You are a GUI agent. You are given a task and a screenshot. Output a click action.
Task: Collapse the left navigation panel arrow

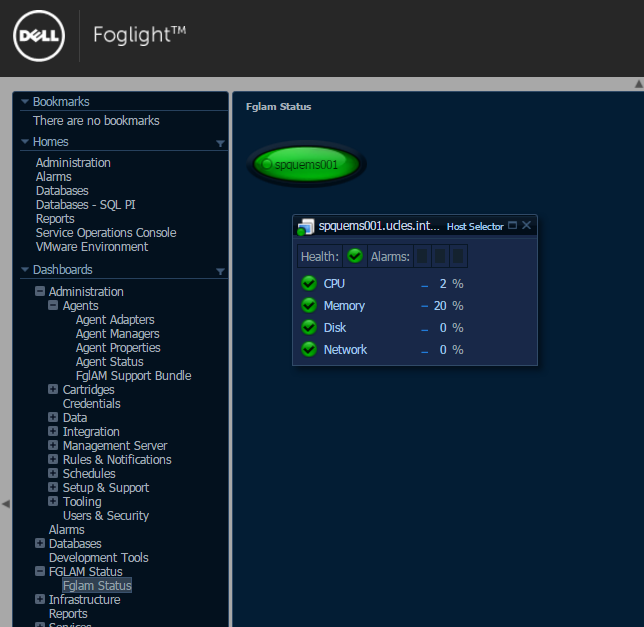(6, 504)
